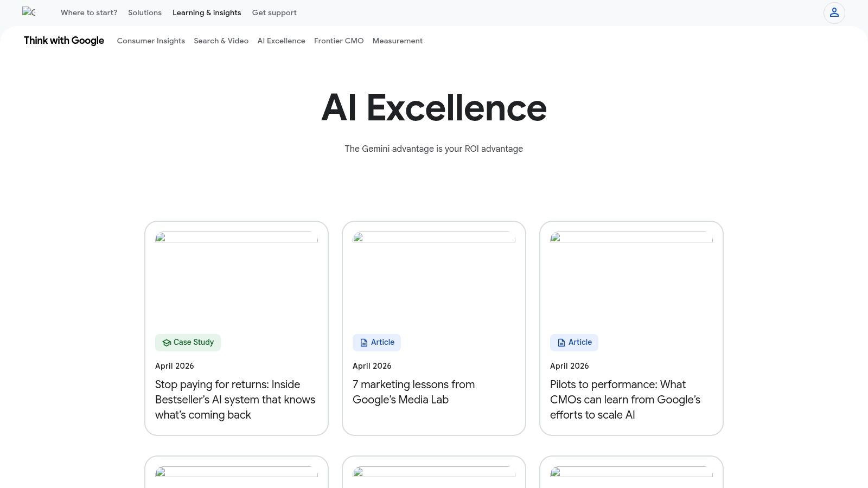Open the Where to start? dropdown
Viewport: 868px width, 488px height.
pyautogui.click(x=88, y=12)
